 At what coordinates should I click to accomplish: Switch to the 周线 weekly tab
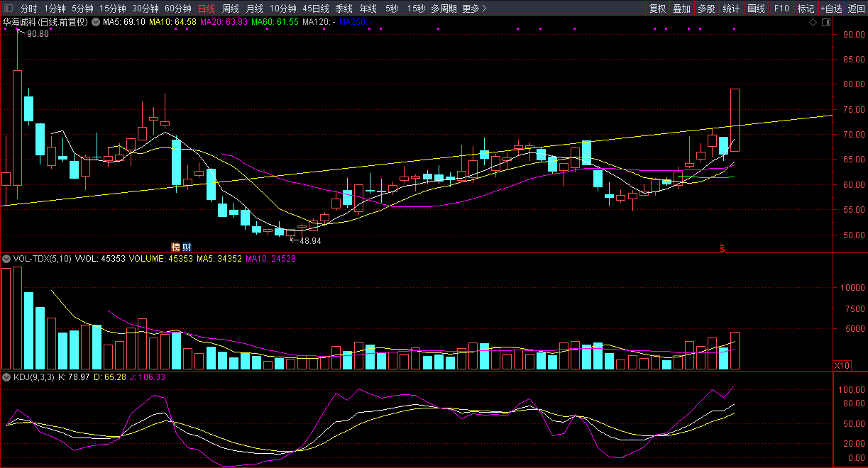230,9
